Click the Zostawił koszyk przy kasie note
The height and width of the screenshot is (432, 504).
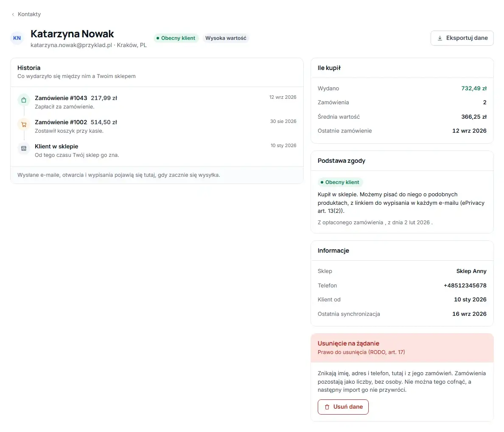pyautogui.click(x=69, y=131)
